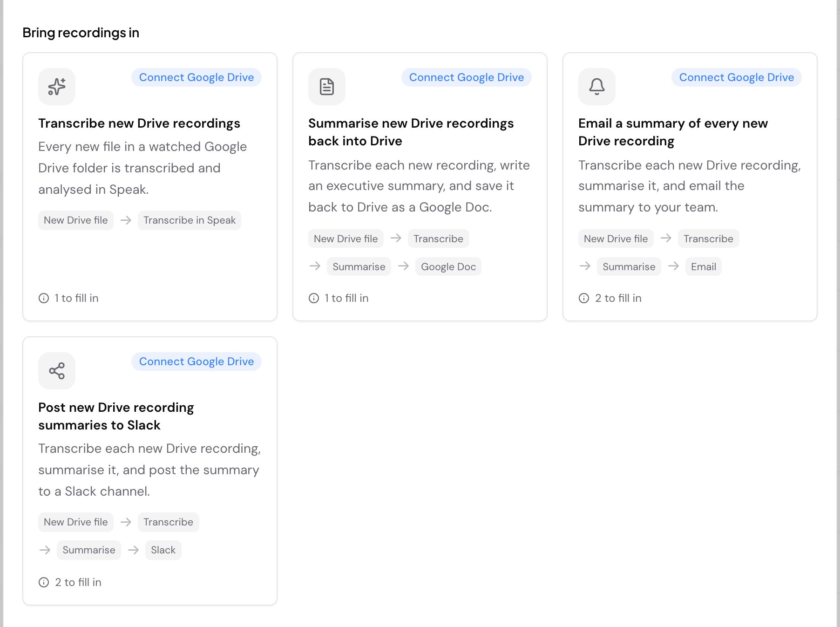Connect Google Drive on Email a summary card

737,77
